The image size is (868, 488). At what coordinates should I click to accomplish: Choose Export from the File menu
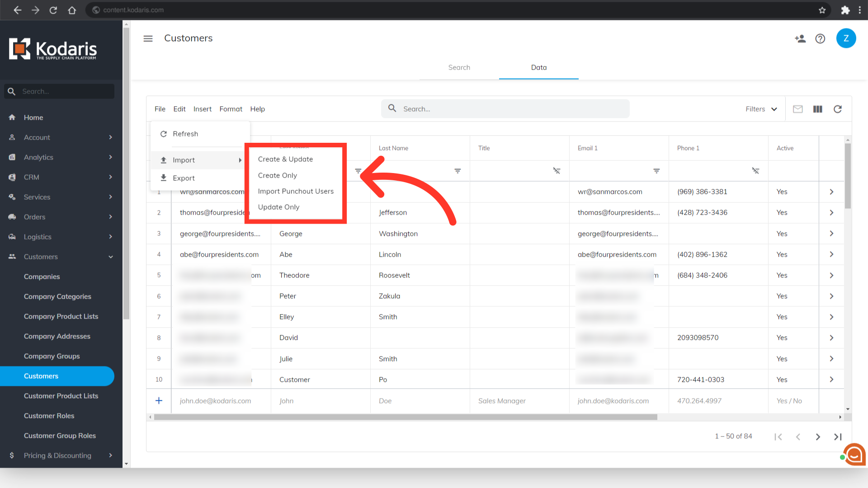point(184,178)
